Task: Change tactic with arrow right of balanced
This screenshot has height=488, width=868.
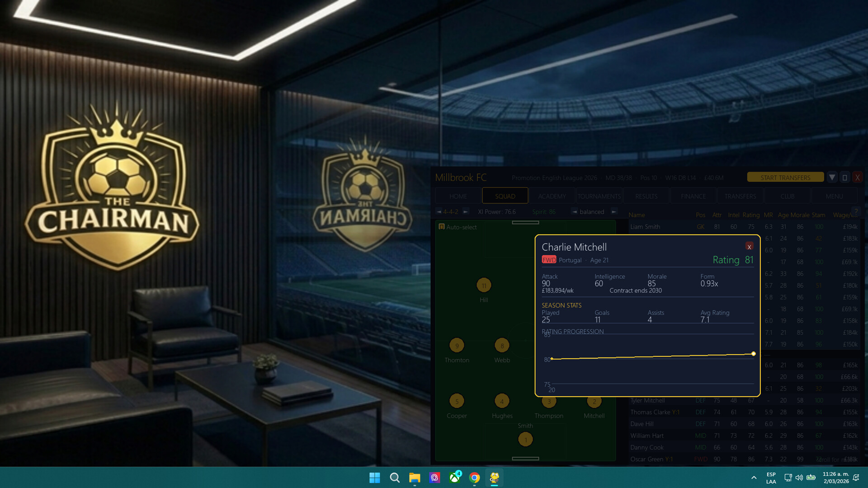Action: pos(613,211)
